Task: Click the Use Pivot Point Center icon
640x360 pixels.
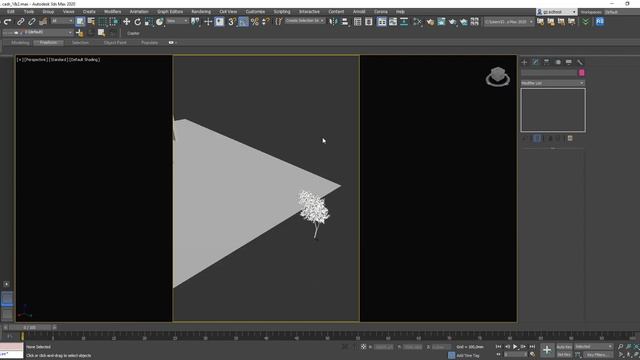Action: tap(196, 22)
